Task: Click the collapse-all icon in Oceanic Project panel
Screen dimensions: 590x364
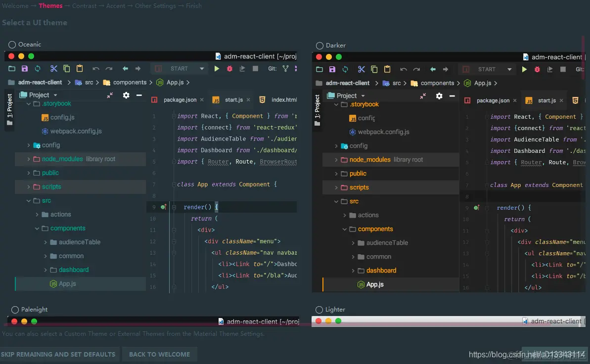Action: pos(110,95)
